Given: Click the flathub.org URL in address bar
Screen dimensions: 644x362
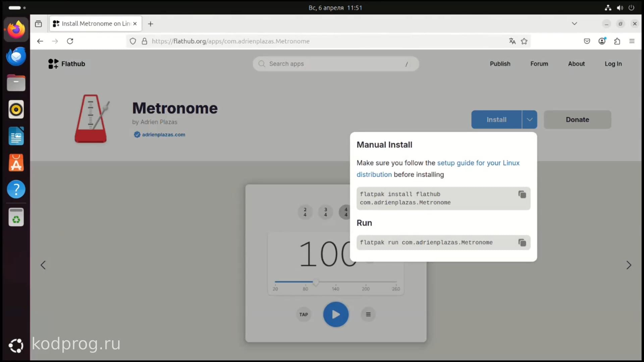Looking at the screenshot, I should [x=230, y=41].
